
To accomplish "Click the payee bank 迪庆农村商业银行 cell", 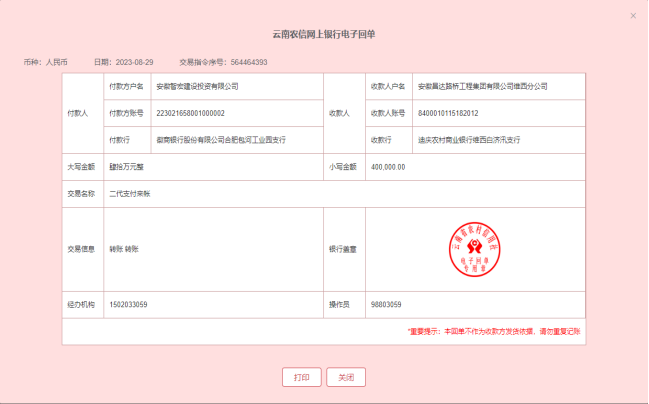I will coord(469,140).
